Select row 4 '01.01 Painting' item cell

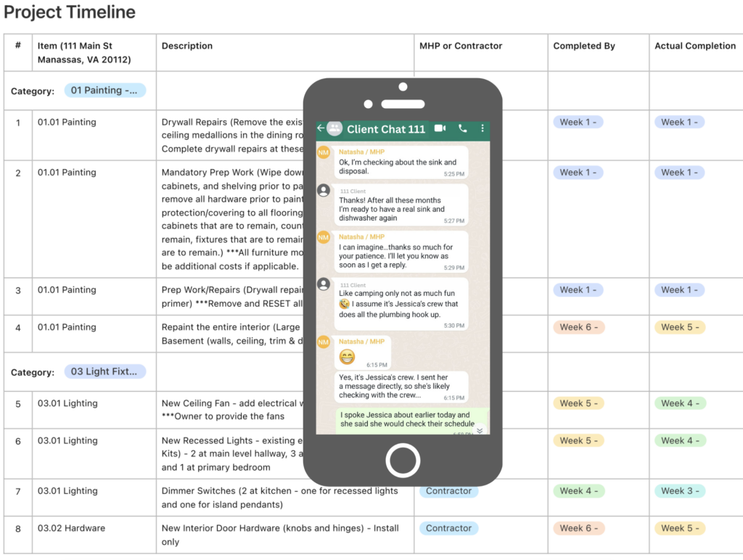click(94, 334)
